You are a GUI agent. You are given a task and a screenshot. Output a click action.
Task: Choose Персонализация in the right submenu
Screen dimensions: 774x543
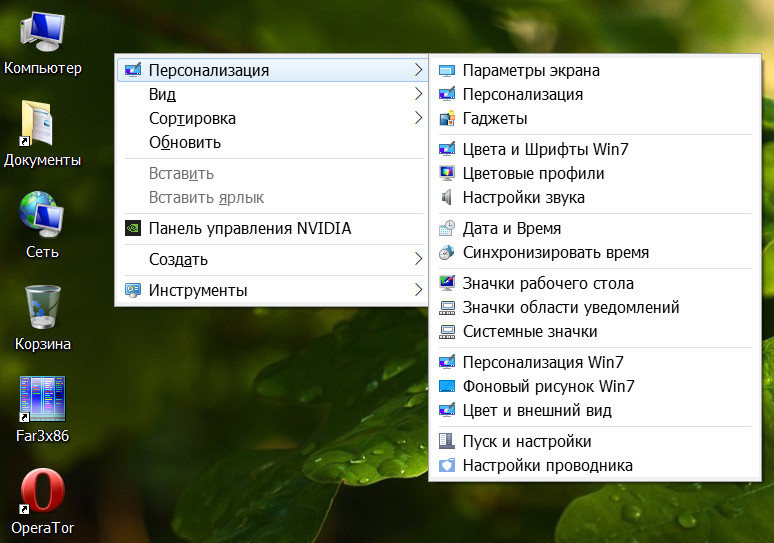[x=595, y=94]
